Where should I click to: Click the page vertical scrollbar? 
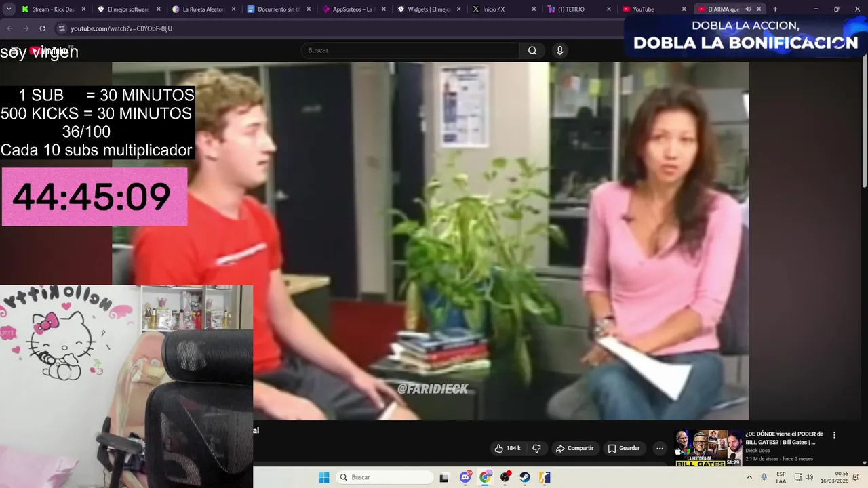tap(864, 122)
